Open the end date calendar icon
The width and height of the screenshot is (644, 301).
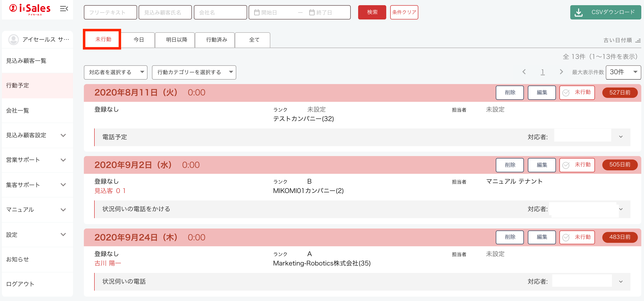point(312,13)
